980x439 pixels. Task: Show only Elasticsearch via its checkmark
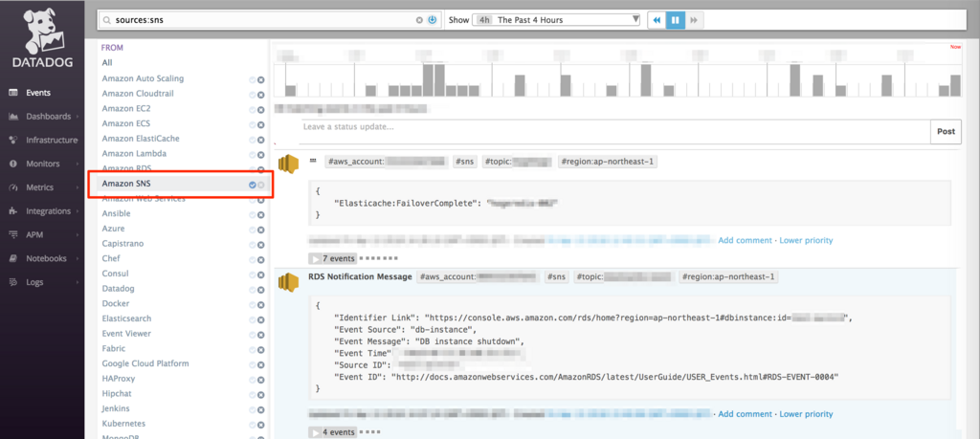click(x=252, y=319)
